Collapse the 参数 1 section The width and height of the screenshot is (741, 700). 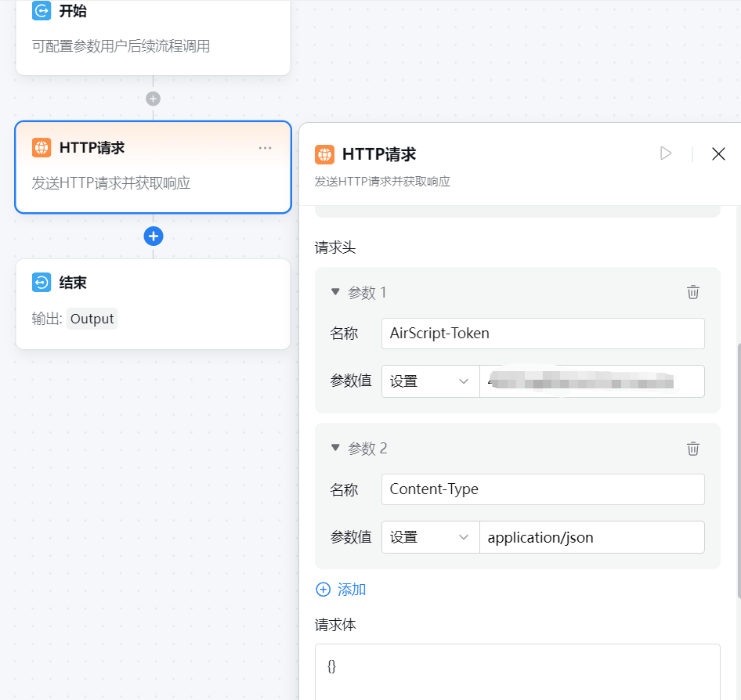coord(335,292)
